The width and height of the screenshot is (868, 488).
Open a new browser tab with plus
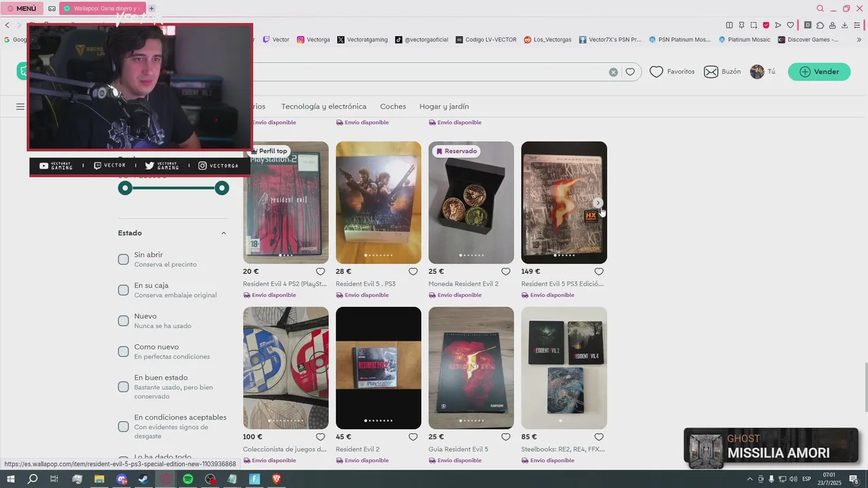coord(152,8)
